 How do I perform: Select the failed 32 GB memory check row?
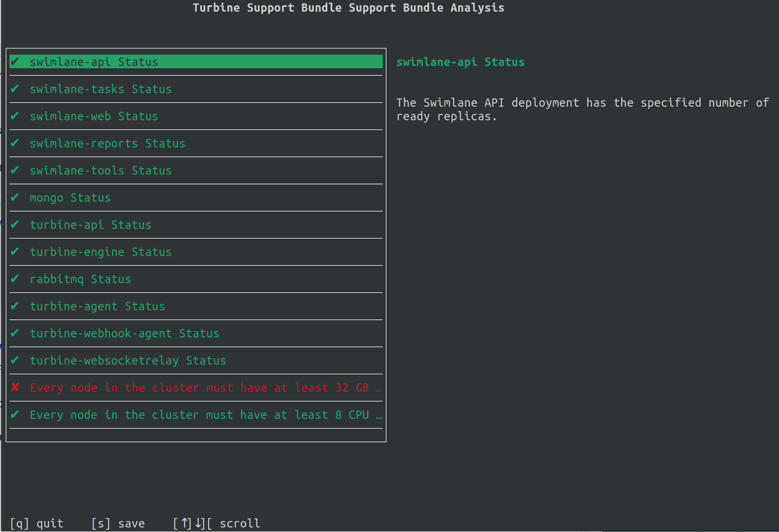pyautogui.click(x=196, y=388)
